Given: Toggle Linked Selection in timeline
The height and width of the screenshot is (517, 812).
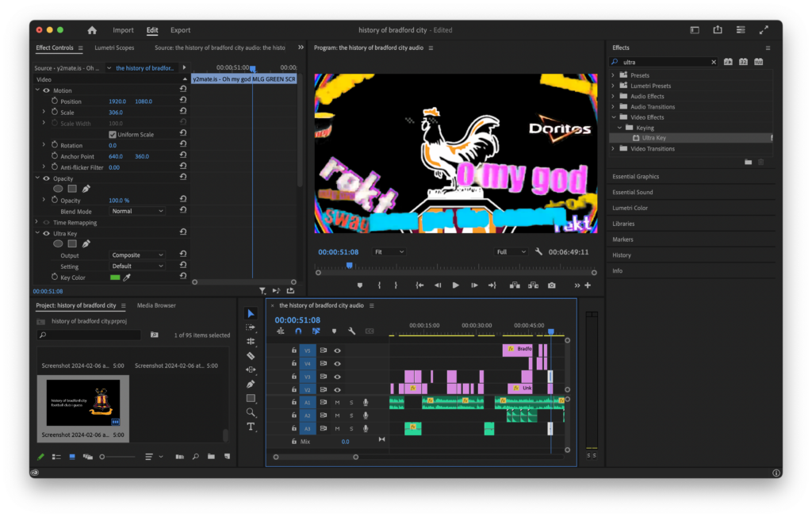Looking at the screenshot, I should pyautogui.click(x=316, y=331).
